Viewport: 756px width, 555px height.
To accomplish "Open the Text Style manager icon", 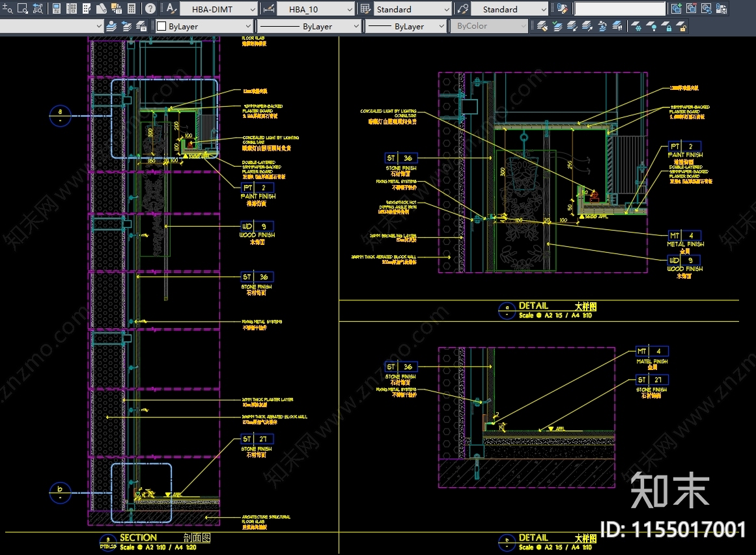I will point(171,9).
